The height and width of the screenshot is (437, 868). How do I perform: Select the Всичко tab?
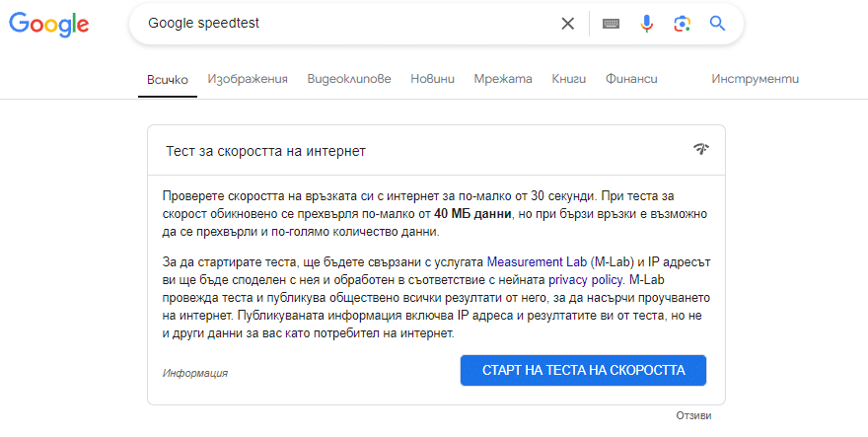(x=167, y=79)
